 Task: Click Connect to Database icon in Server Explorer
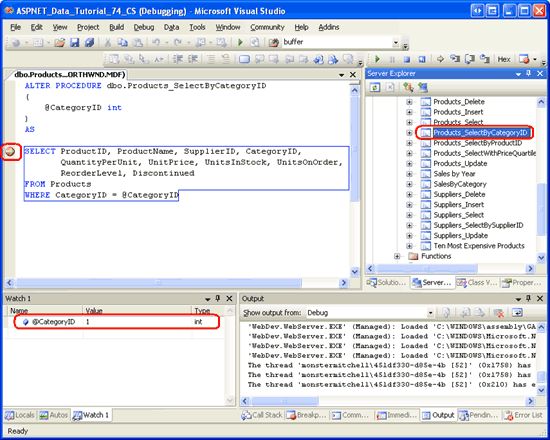click(x=408, y=87)
